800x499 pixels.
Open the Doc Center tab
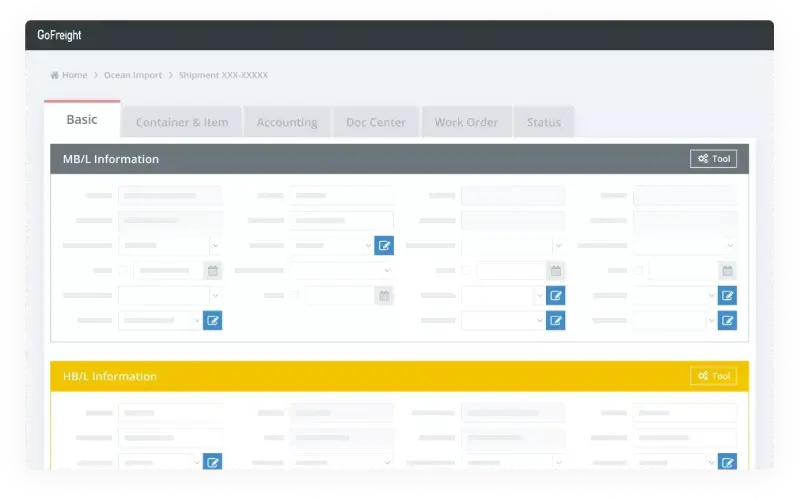point(375,122)
